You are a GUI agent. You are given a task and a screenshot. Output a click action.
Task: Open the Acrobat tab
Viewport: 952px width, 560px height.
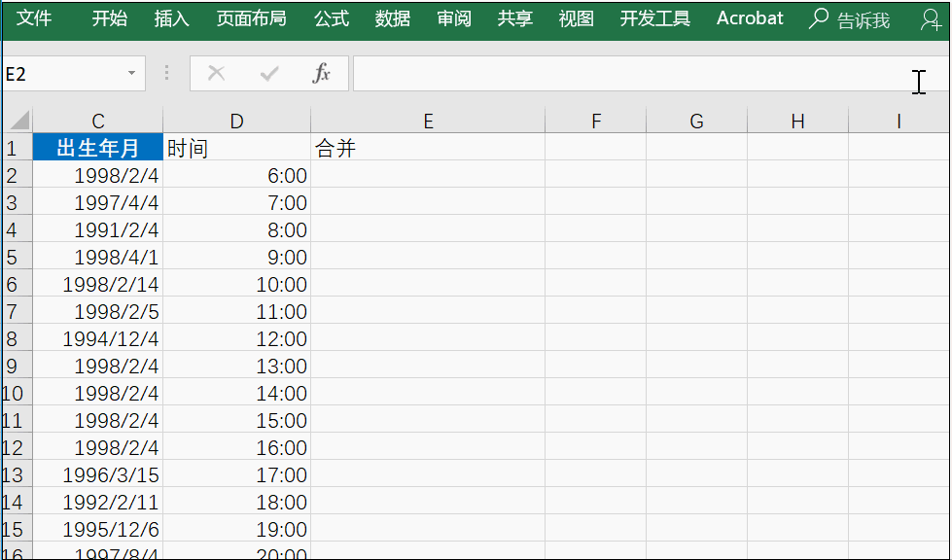(750, 18)
